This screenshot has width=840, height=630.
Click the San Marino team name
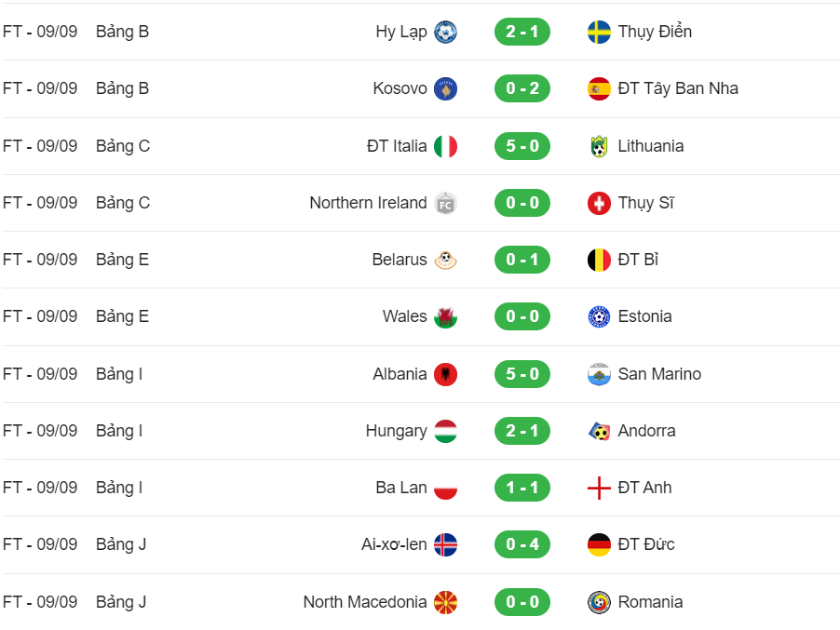(x=659, y=373)
